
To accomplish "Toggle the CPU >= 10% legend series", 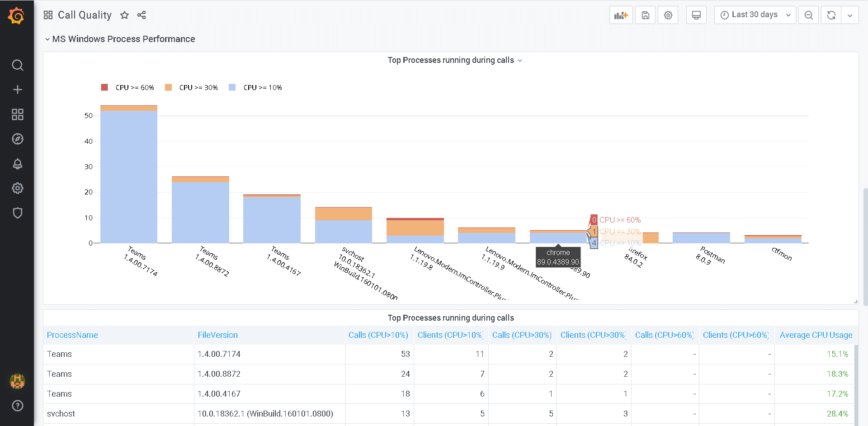I will click(262, 88).
